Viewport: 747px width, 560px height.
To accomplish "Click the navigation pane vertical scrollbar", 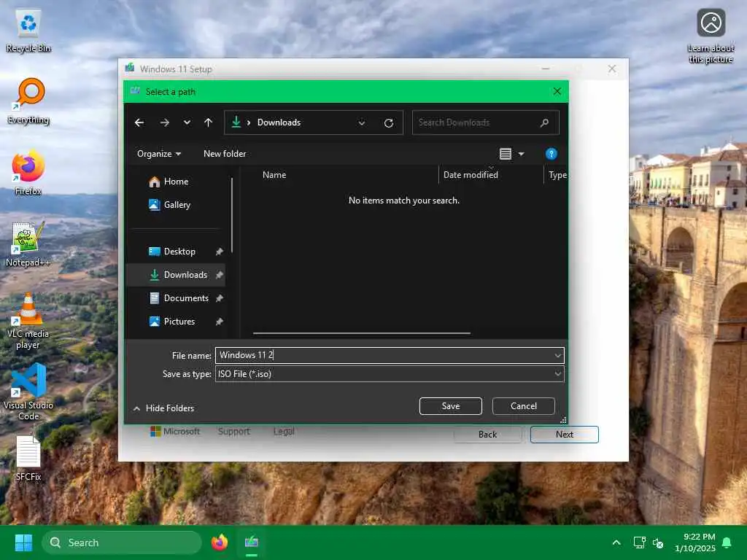I will click(232, 215).
